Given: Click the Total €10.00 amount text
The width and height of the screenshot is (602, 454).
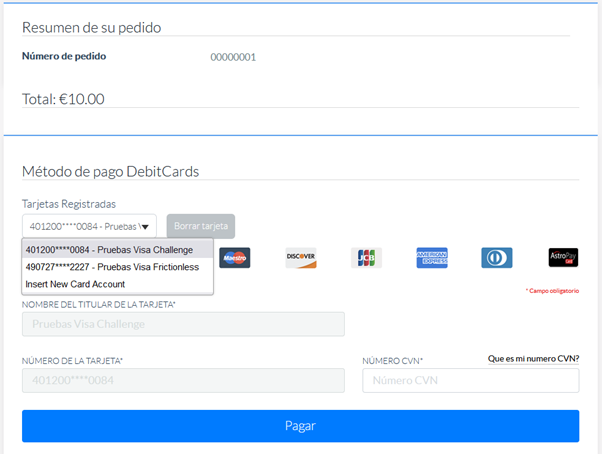Looking at the screenshot, I should 63,99.
